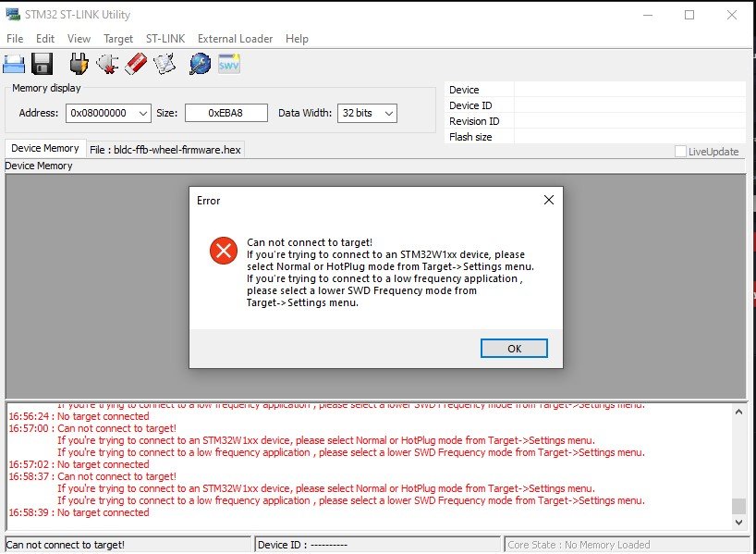Click the ST-LINK firmware update globe icon
The height and width of the screenshot is (554, 756).
tap(200, 64)
